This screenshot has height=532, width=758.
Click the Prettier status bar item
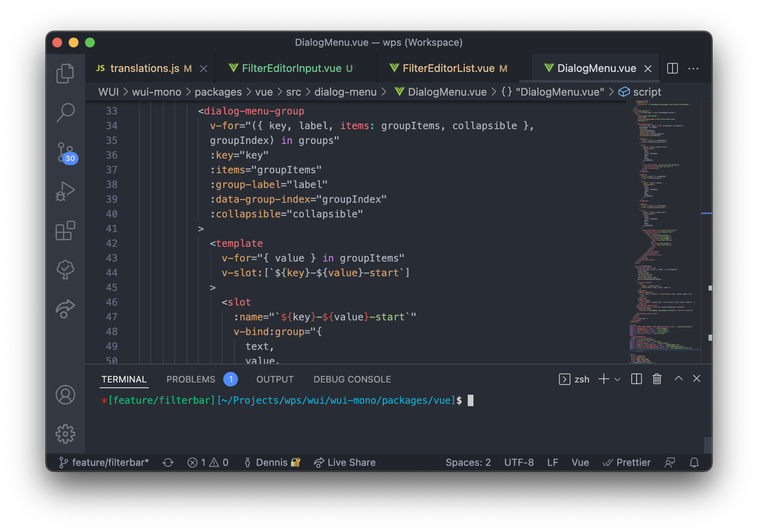626,462
